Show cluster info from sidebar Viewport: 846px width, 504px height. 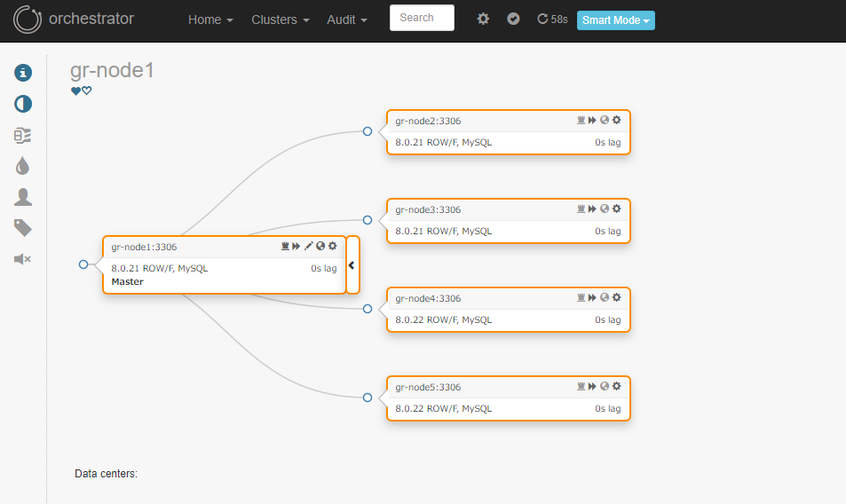coord(23,72)
